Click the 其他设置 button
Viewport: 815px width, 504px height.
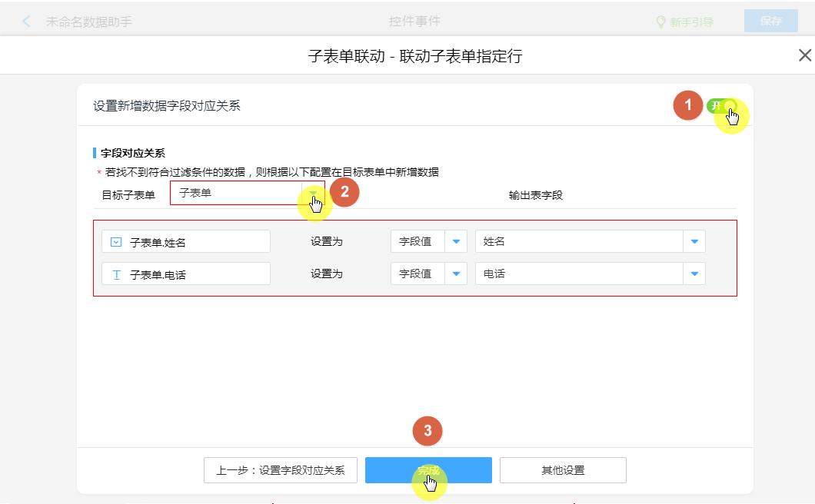pos(563,470)
